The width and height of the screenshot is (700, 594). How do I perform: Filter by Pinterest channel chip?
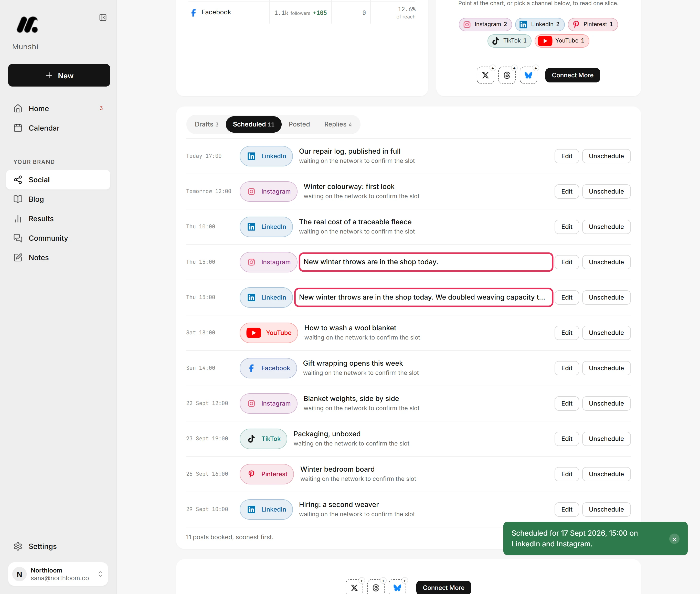(x=592, y=24)
